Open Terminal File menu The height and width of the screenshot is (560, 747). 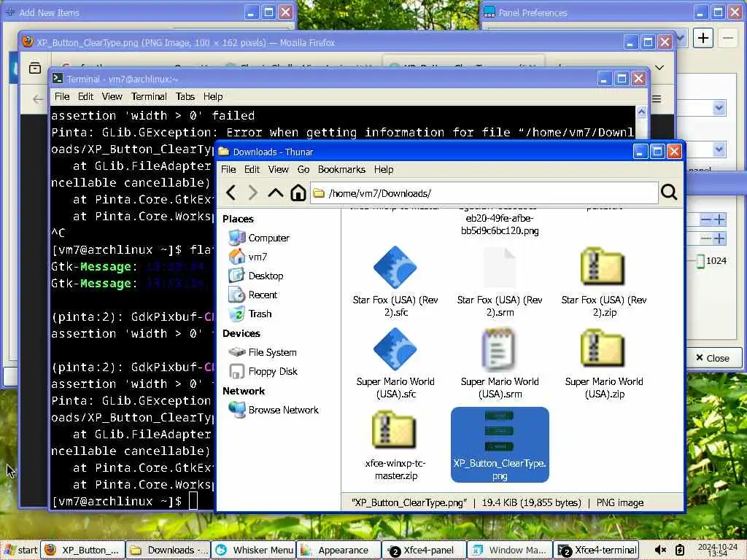point(62,97)
